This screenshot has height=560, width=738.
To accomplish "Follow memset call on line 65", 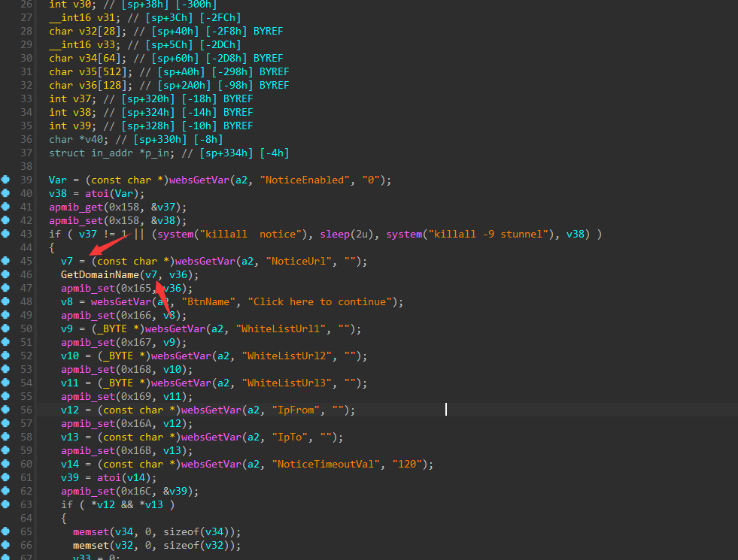I will coord(91,531).
